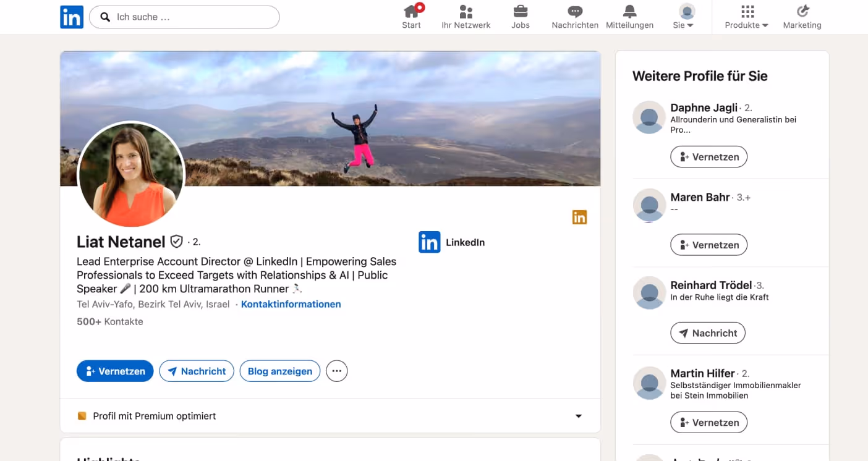
Task: Expand the "Profil mit Premium optimiert" section
Action: (x=330, y=416)
